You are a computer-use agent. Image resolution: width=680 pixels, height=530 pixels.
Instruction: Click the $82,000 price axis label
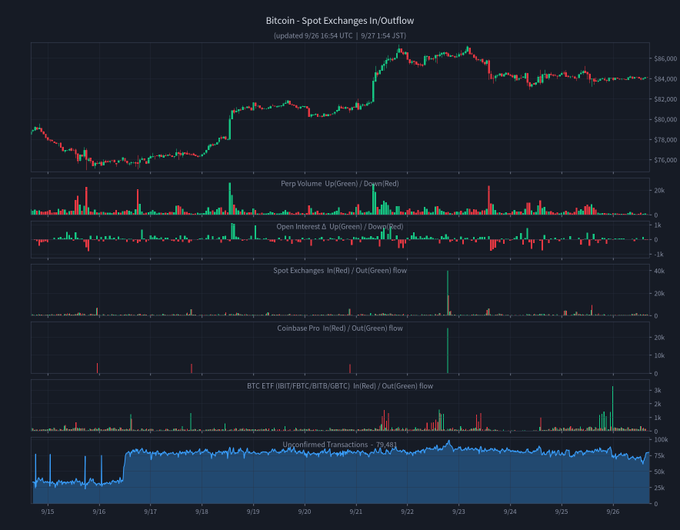[665, 99]
